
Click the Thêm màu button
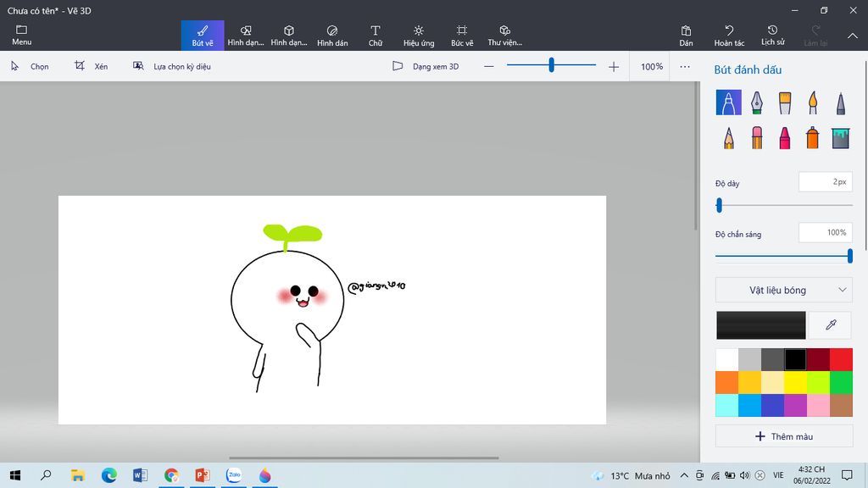click(x=784, y=436)
